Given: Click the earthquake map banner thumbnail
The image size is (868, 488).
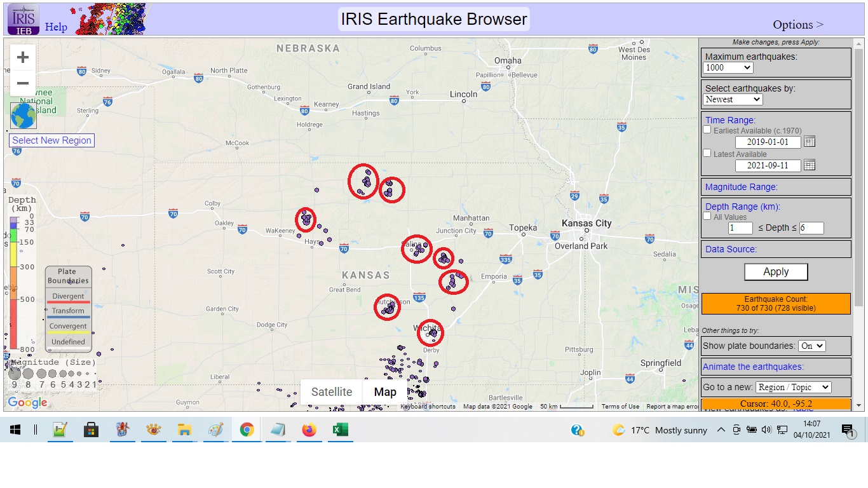Looking at the screenshot, I should click(111, 19).
